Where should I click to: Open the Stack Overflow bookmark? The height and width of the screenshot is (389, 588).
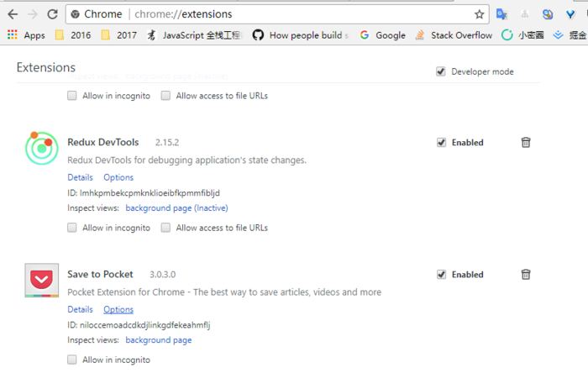tap(454, 35)
